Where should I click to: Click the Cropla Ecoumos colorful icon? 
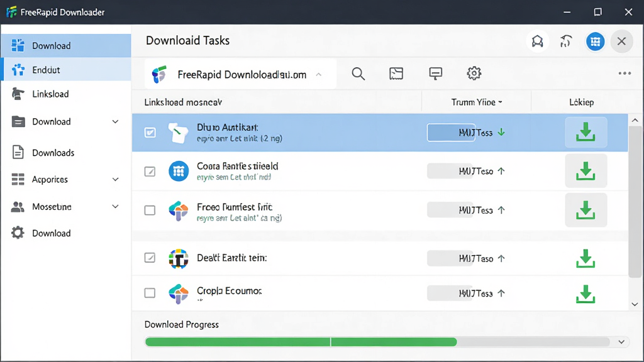(178, 293)
